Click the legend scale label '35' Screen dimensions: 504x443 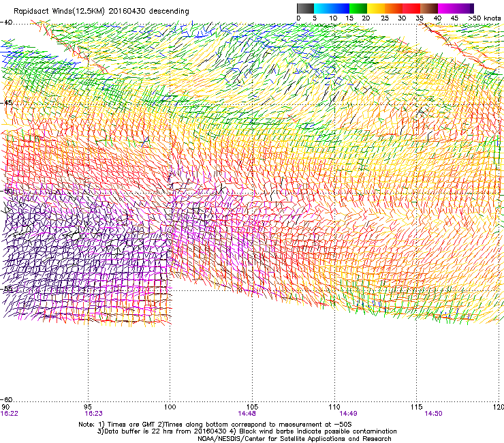420,18
